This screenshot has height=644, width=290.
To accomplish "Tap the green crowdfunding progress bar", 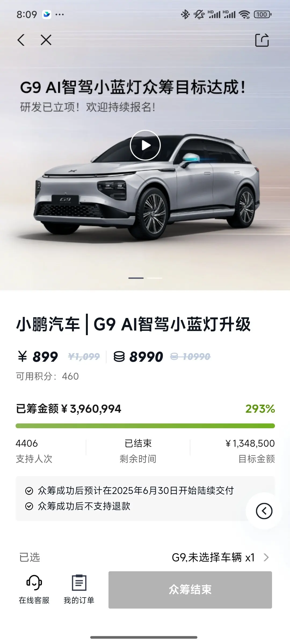I will click(145, 426).
